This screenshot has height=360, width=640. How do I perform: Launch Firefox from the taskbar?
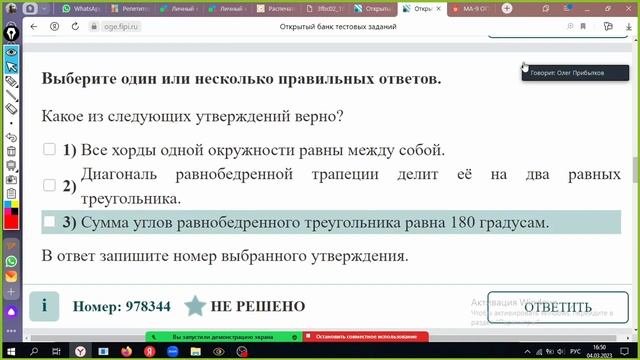tap(127, 351)
